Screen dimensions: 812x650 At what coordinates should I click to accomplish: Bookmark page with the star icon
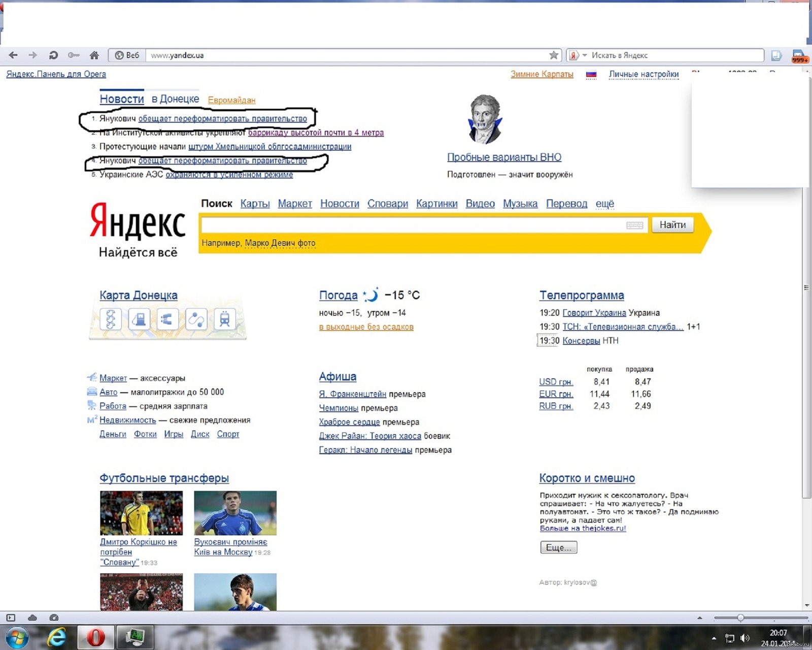(x=553, y=55)
